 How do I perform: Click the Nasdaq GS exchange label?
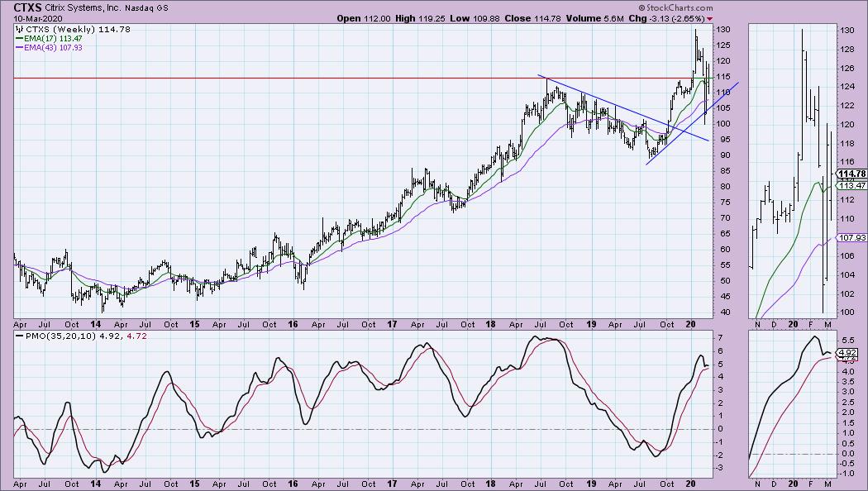click(x=146, y=8)
